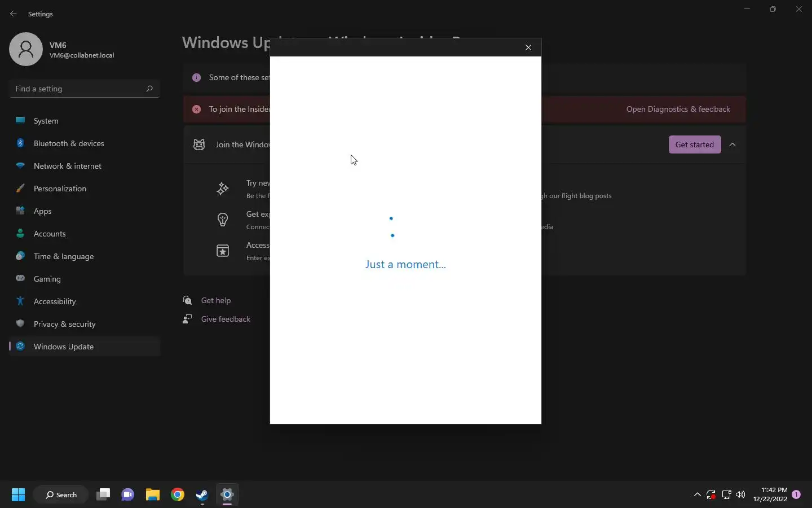Open the Windows Start menu

pyautogui.click(x=18, y=495)
